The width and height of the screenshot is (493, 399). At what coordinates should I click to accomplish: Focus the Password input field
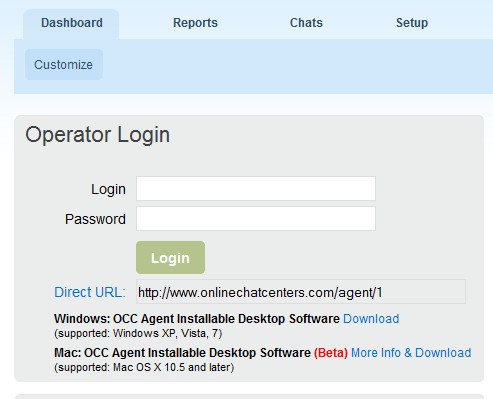click(x=256, y=219)
